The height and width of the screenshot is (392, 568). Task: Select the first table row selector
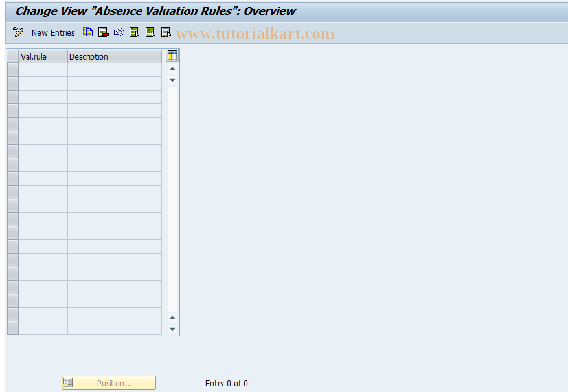13,70
